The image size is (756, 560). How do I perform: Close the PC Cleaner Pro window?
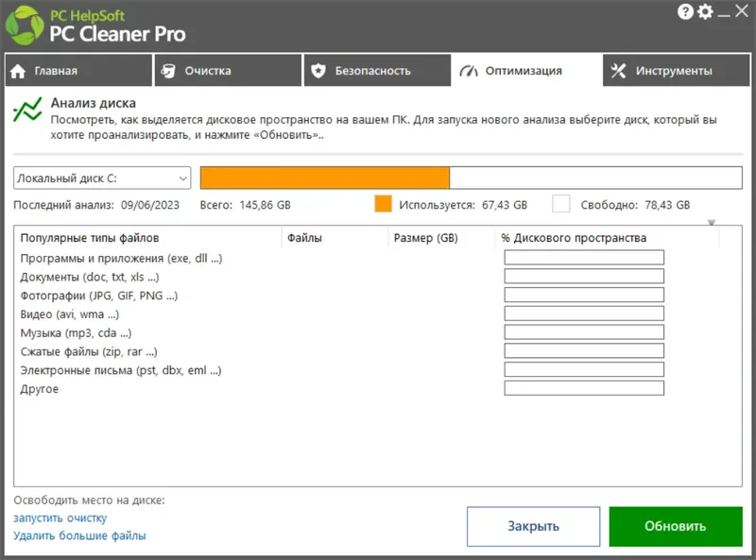click(742, 10)
